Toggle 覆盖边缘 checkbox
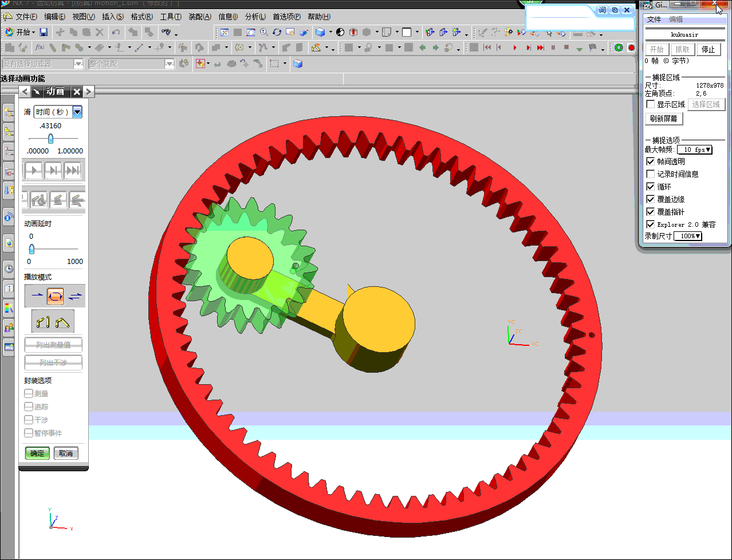732x560 pixels. coord(651,199)
